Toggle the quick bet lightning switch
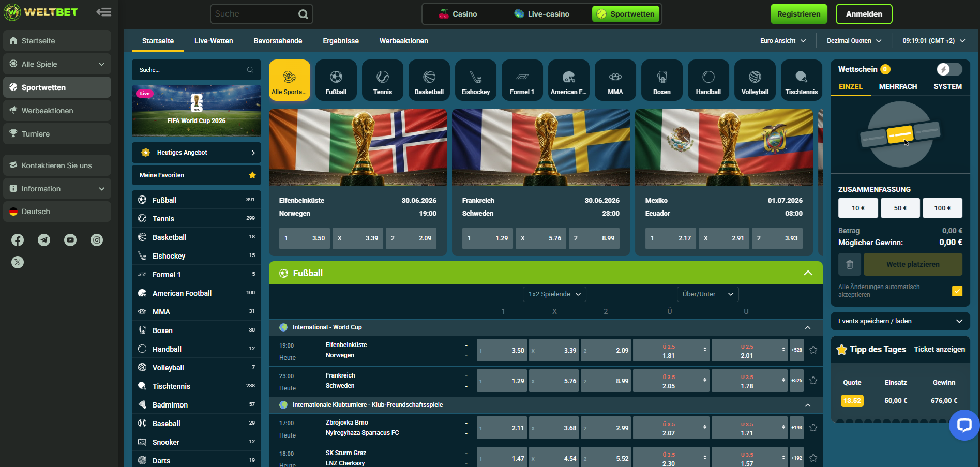The image size is (980, 467). pos(949,69)
